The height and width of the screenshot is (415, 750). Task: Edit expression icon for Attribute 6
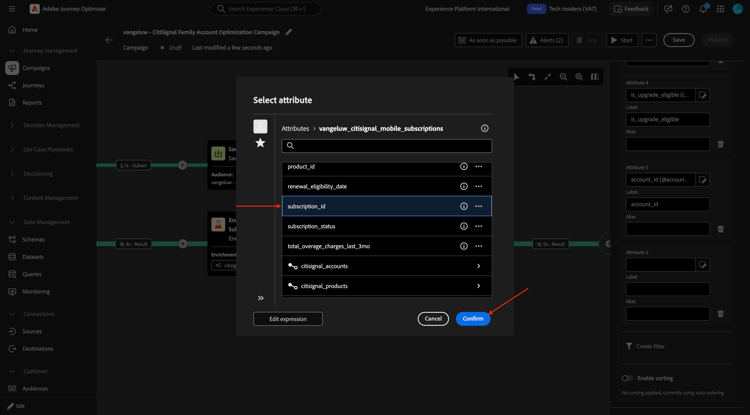pyautogui.click(x=702, y=264)
